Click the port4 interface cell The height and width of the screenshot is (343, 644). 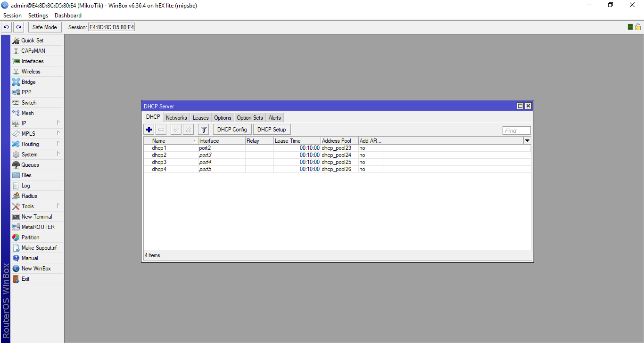[x=222, y=162]
